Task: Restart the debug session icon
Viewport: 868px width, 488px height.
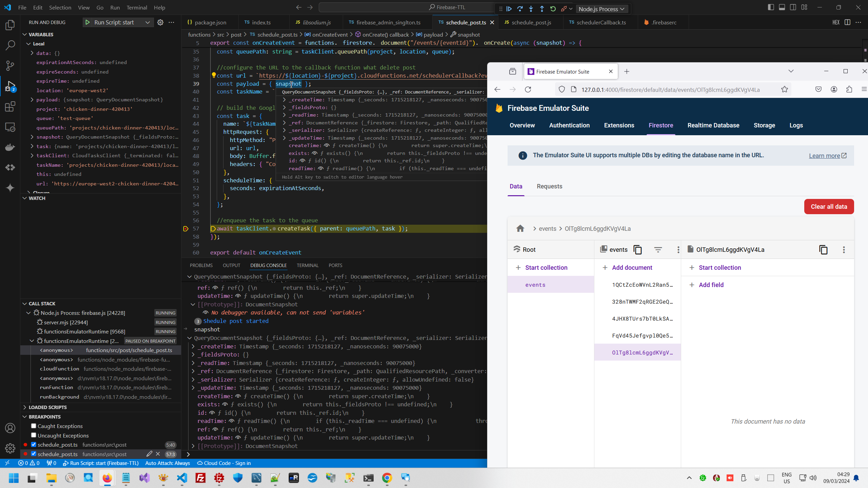Action: tap(553, 9)
